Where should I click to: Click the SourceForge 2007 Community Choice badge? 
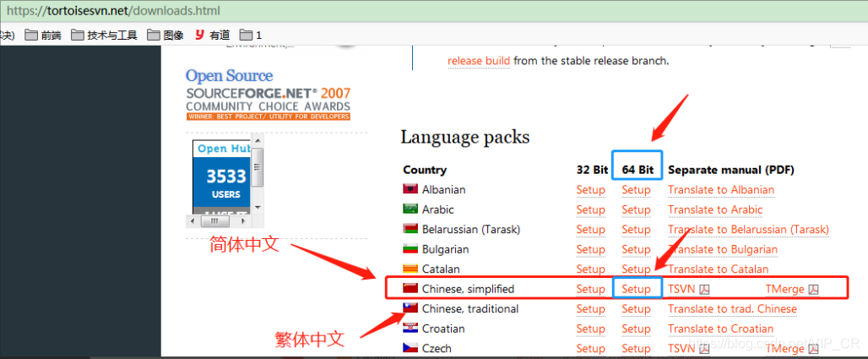pyautogui.click(x=269, y=104)
